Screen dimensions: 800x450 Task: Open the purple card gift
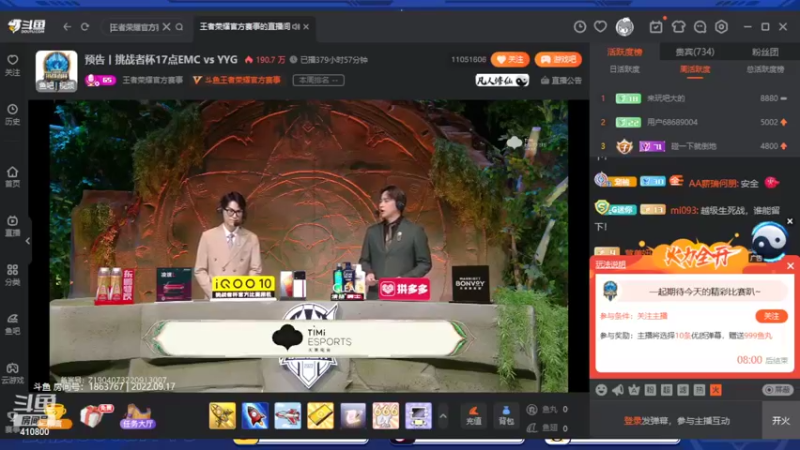tap(353, 415)
